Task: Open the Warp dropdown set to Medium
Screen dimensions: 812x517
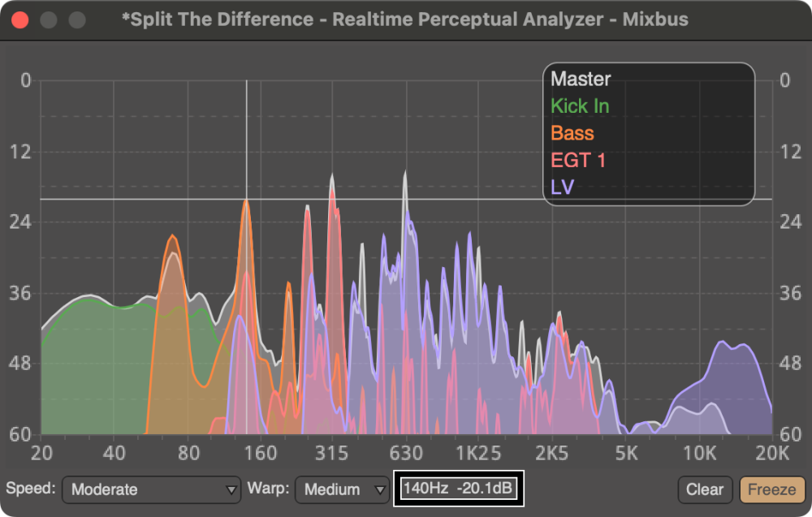Action: [x=341, y=489]
